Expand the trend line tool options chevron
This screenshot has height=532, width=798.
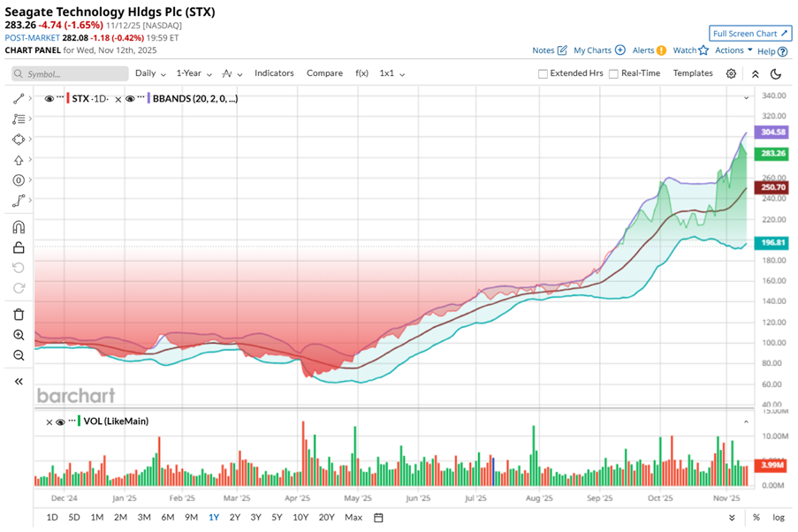pos(30,98)
